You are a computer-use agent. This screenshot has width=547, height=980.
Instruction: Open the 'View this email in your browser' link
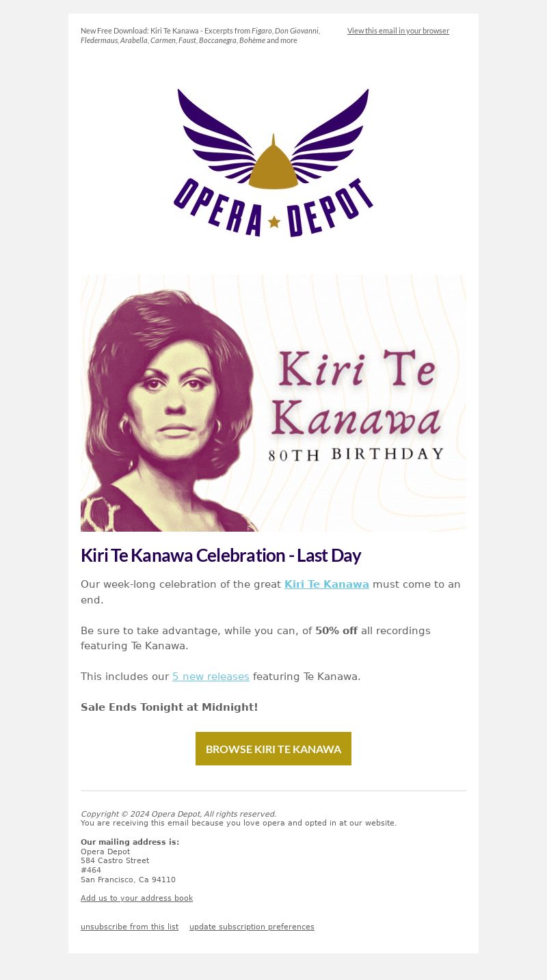(x=398, y=31)
